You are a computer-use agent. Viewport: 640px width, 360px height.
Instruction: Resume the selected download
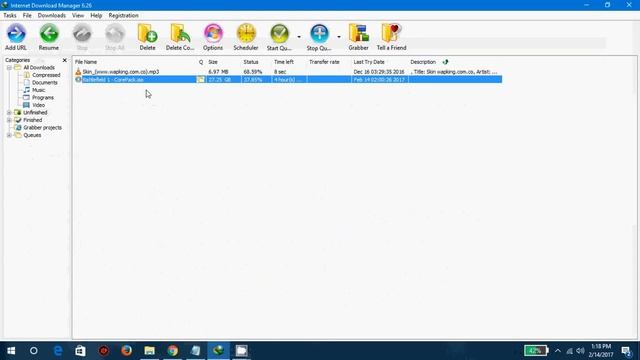click(49, 37)
